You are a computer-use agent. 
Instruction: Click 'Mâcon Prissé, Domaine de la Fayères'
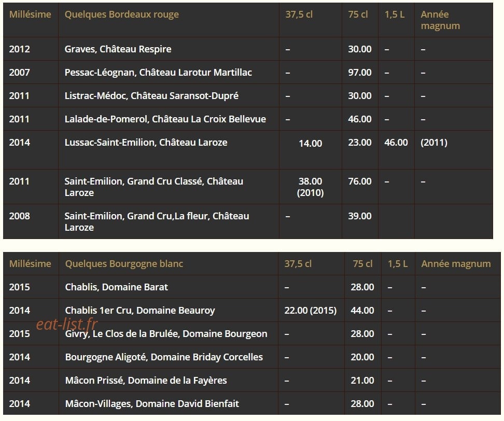tap(146, 381)
